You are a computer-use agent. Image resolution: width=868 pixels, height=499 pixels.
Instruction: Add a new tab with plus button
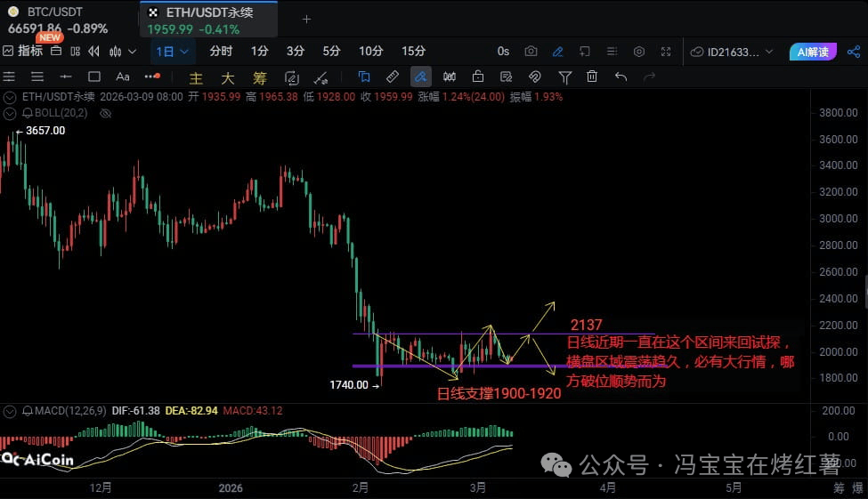pyautogui.click(x=307, y=19)
